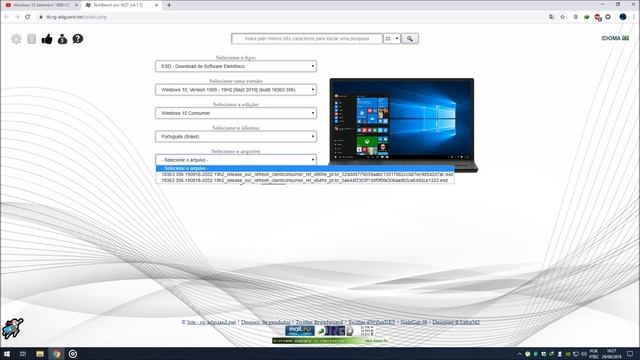Click the volume icon in the system tray

584,354
